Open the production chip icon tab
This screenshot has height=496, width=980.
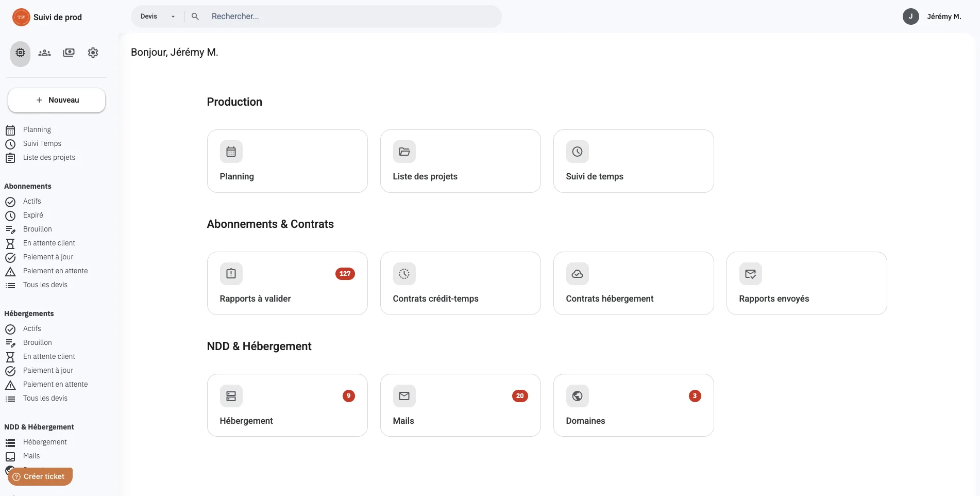click(x=20, y=53)
